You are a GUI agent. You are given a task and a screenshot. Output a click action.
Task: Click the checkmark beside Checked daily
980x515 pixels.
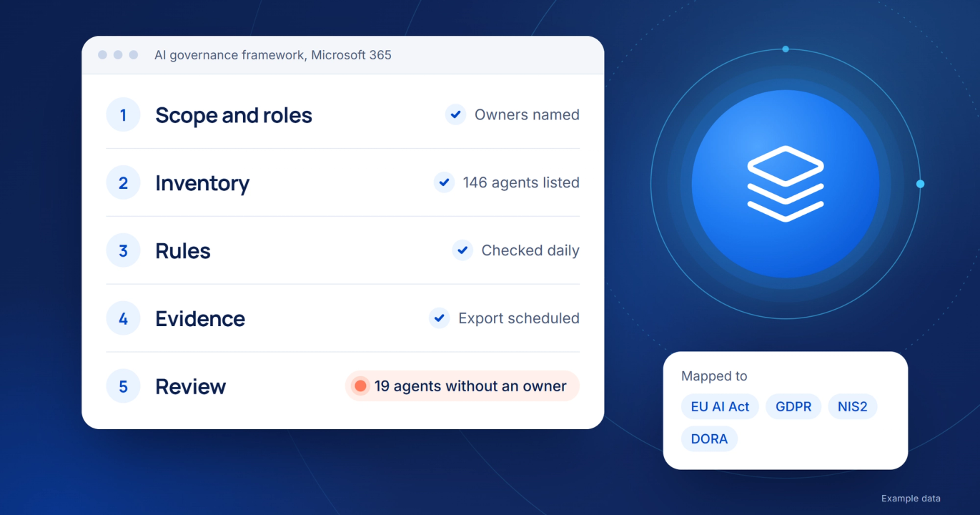coord(462,250)
